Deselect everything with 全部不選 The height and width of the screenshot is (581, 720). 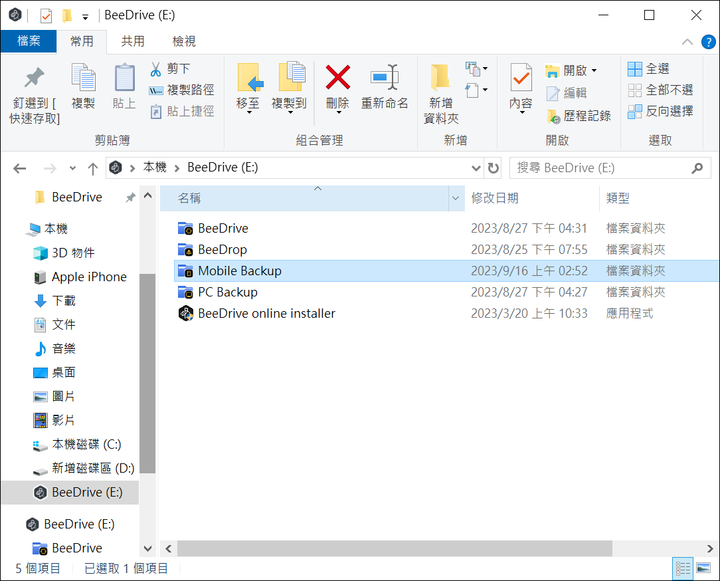[x=660, y=90]
